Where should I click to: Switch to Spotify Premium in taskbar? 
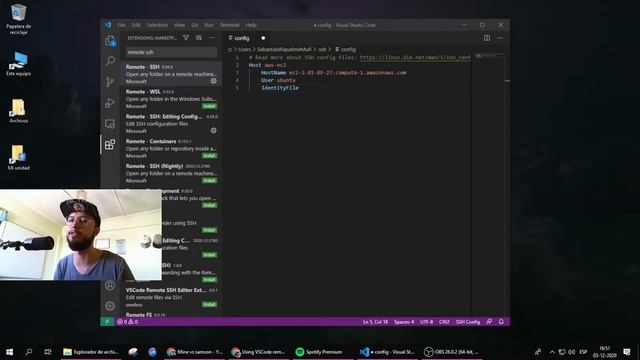click(x=319, y=351)
